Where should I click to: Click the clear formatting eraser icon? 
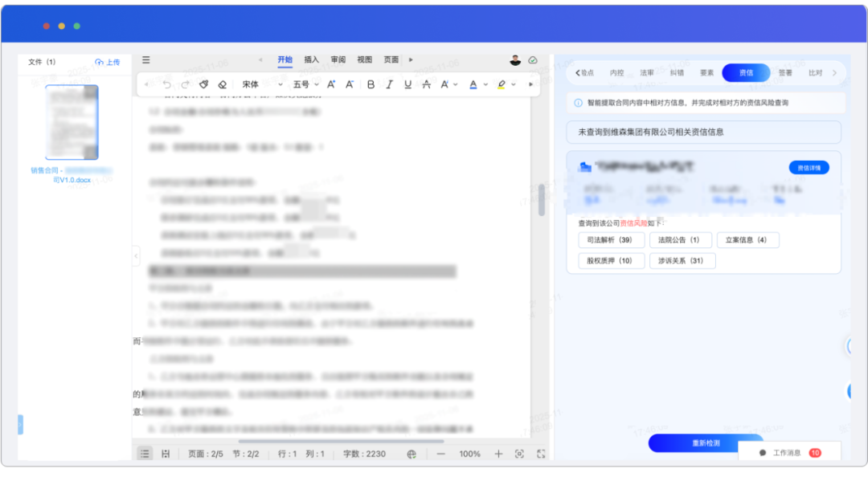[222, 84]
